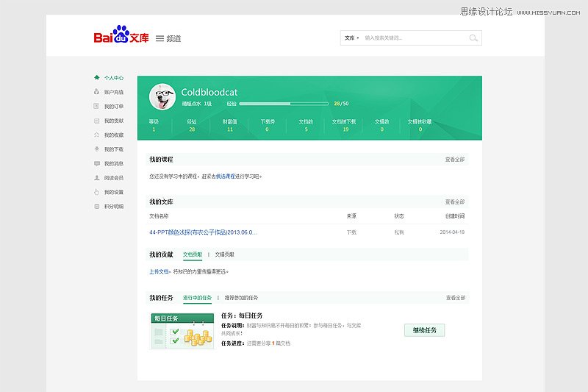Click the 阅读会员 person icon
The height and width of the screenshot is (392, 588).
click(x=97, y=177)
